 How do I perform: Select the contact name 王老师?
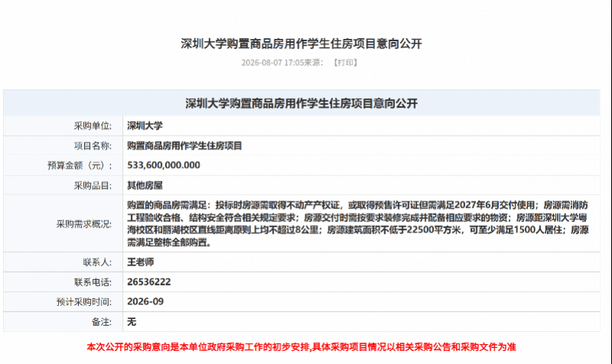(x=140, y=263)
